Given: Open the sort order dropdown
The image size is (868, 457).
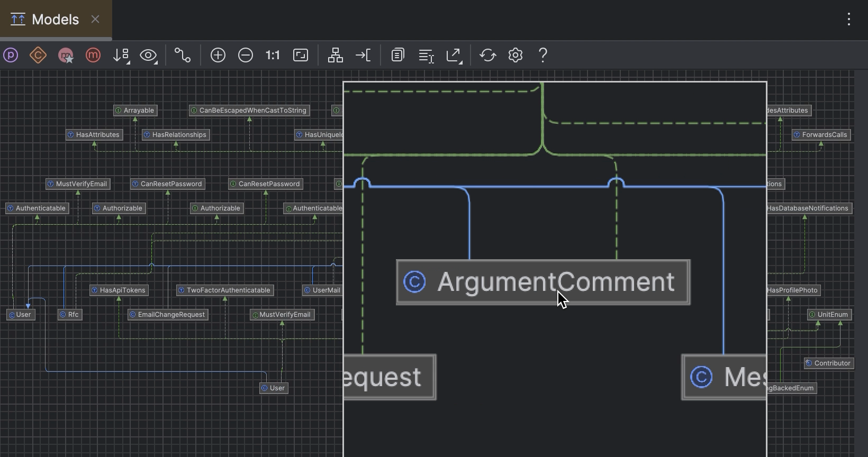Looking at the screenshot, I should pos(121,55).
